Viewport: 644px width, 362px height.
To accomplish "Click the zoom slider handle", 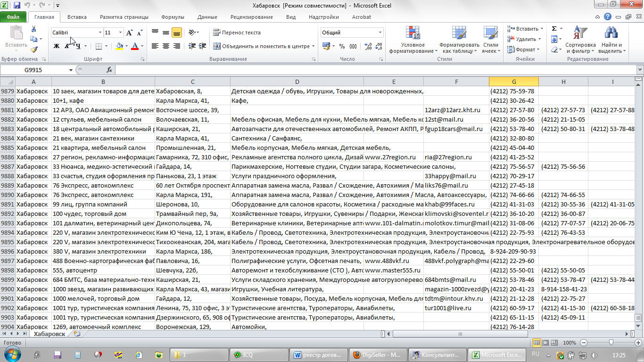I will tap(611, 343).
